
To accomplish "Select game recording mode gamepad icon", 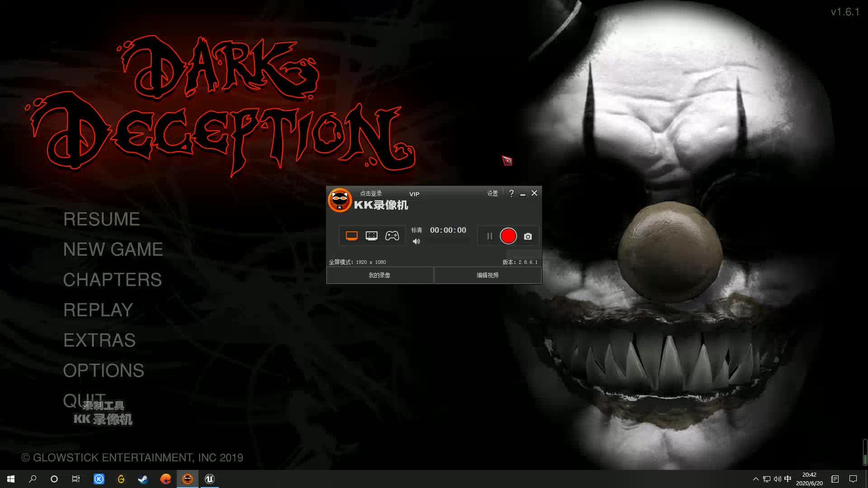I will [x=392, y=236].
